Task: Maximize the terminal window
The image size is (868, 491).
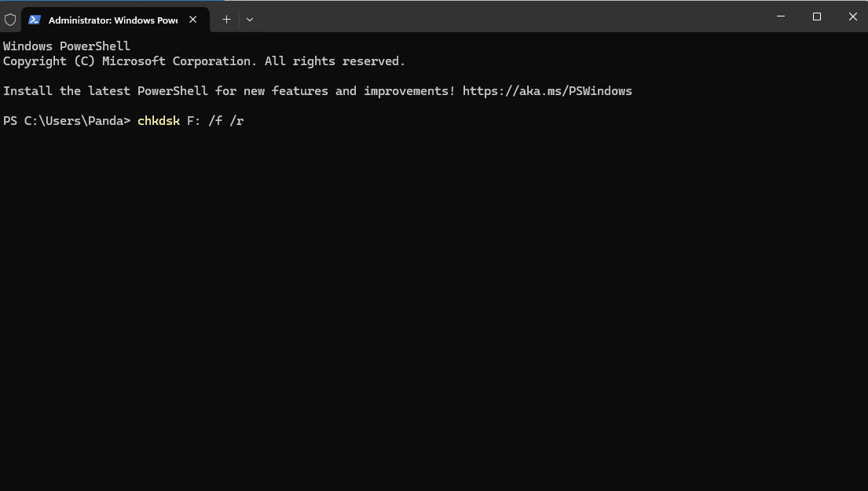Action: 817,16
